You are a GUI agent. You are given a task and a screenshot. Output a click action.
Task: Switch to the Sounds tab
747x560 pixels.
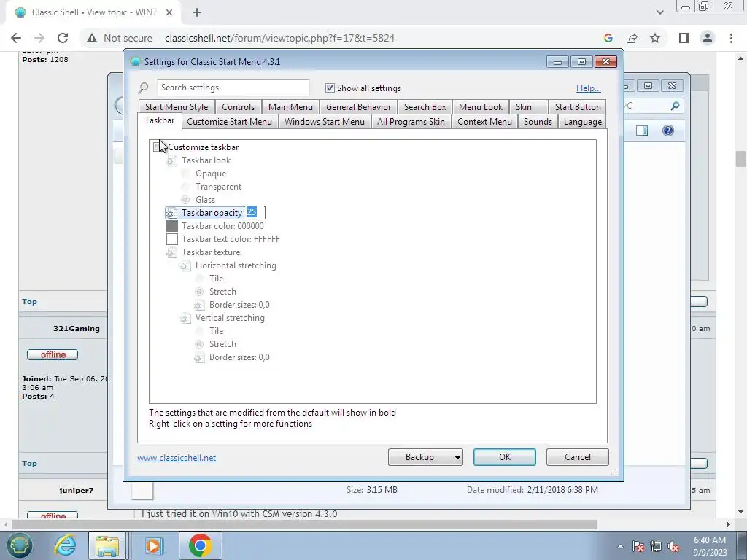(538, 122)
